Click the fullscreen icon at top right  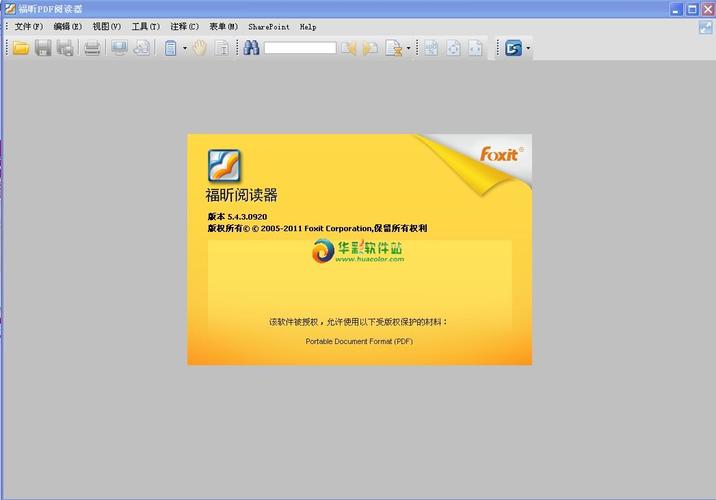click(705, 27)
